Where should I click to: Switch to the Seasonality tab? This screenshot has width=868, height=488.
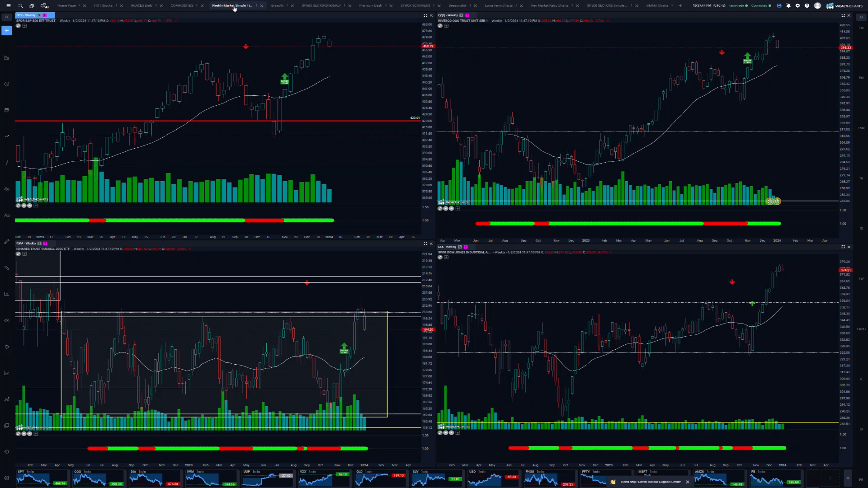coord(457,6)
